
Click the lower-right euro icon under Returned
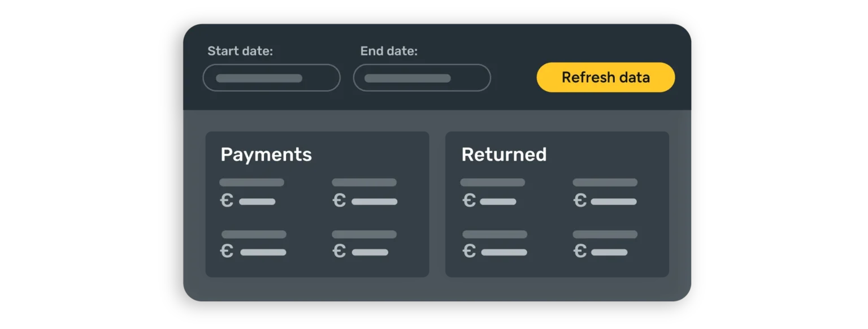tap(580, 252)
